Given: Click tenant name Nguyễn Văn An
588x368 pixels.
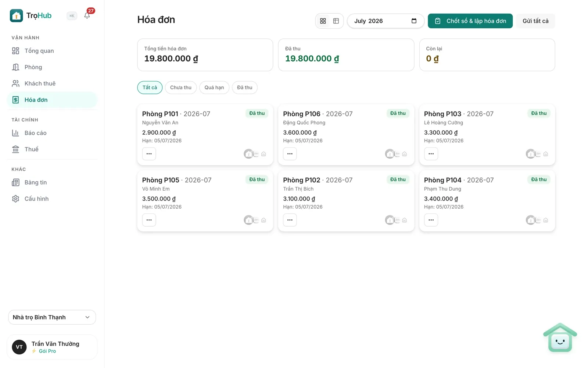Looking at the screenshot, I should 160,123.
